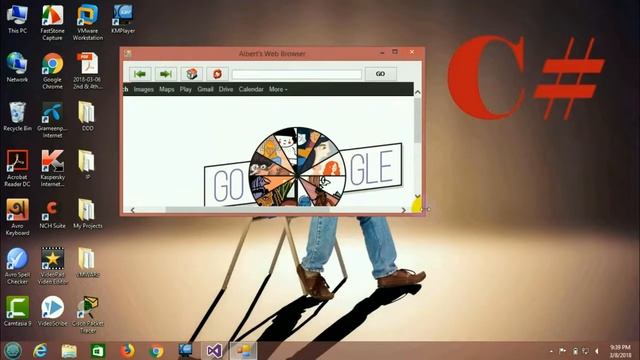Image resolution: width=640 pixels, height=360 pixels.
Task: Click the GO button
Action: tap(380, 74)
